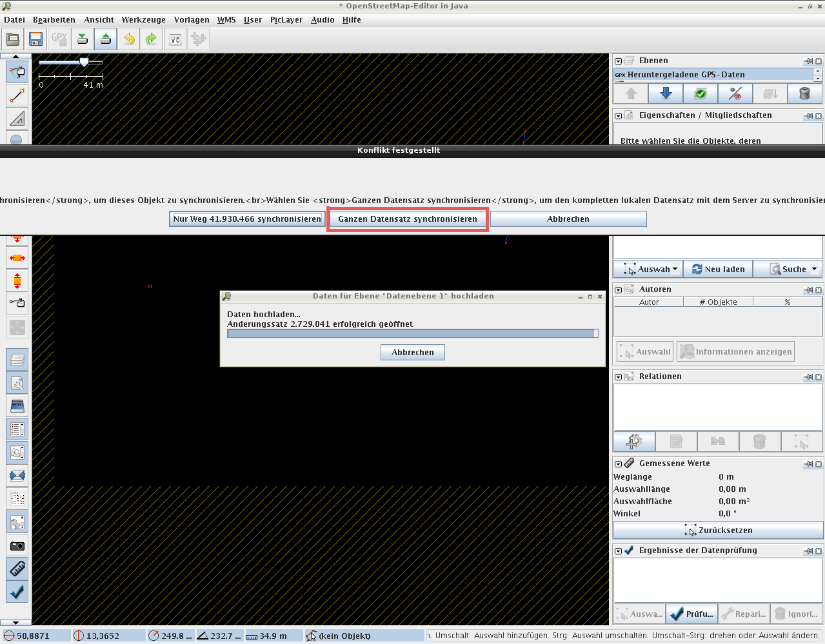825x644 pixels.
Task: Click the download from server icon
Action: [83, 39]
